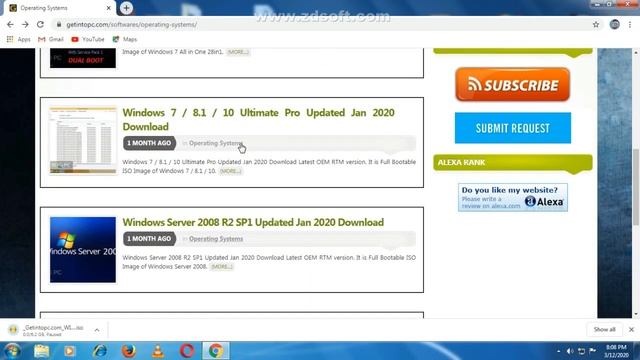
Task: Click the address bar URL field
Action: (x=322, y=24)
